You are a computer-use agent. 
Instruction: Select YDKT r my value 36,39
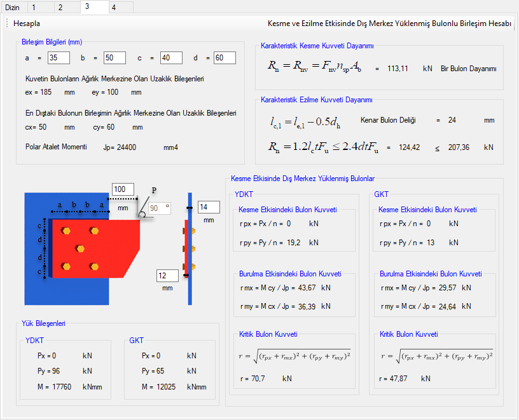point(307,306)
